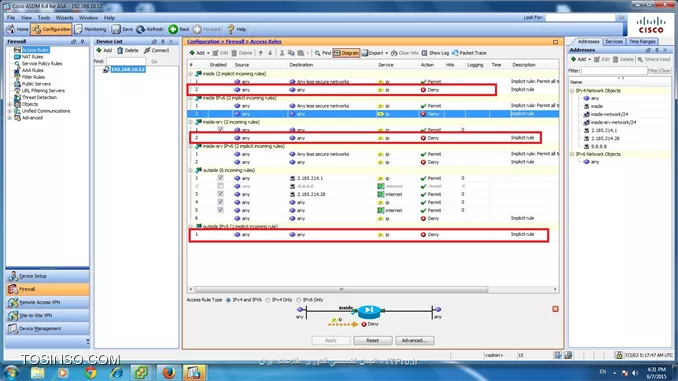
Task: Open Device Management section
Action: 48,329
